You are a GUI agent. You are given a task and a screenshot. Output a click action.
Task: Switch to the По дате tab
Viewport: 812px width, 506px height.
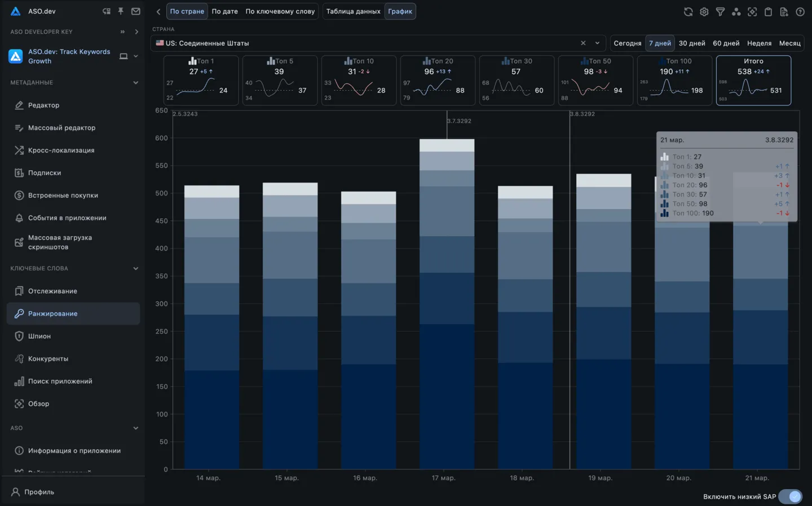coord(224,11)
